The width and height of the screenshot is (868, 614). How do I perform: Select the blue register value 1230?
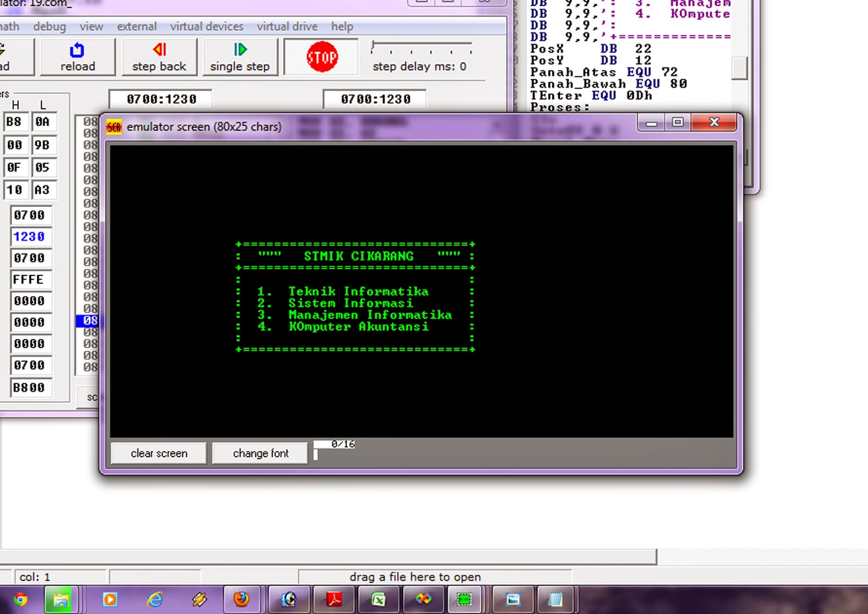click(x=30, y=237)
